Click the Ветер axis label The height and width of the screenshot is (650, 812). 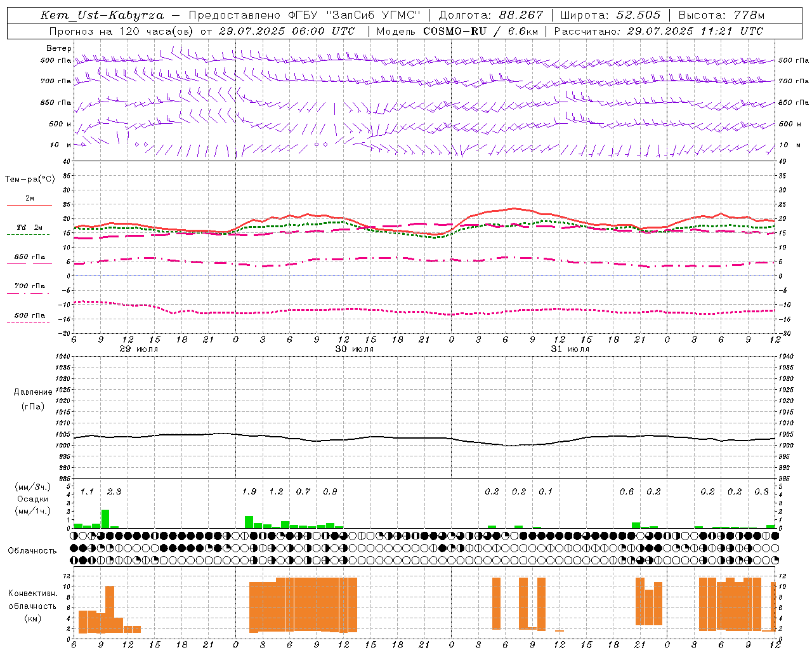pyautogui.click(x=59, y=48)
